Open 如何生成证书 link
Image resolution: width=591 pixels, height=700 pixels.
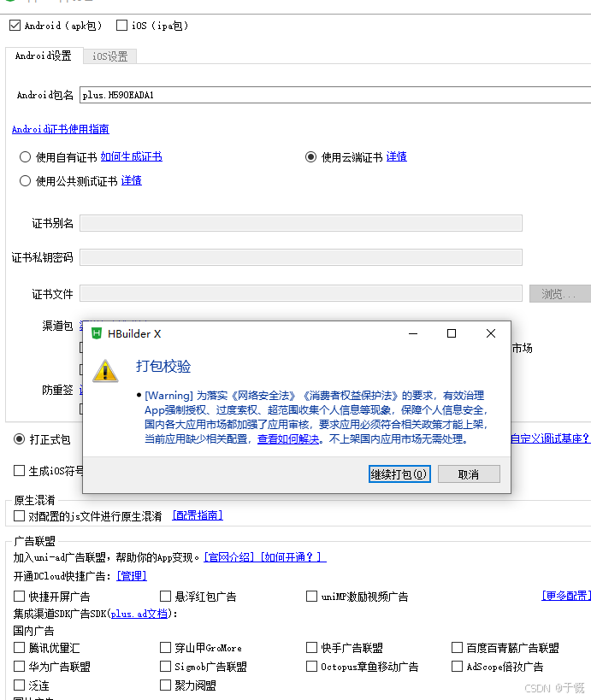(132, 156)
